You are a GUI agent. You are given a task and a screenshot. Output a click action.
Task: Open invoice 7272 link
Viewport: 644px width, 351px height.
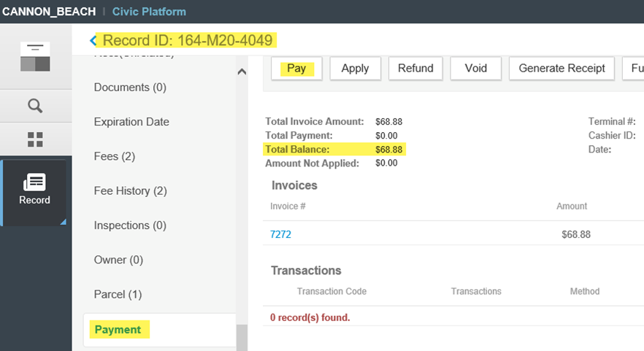pyautogui.click(x=281, y=235)
